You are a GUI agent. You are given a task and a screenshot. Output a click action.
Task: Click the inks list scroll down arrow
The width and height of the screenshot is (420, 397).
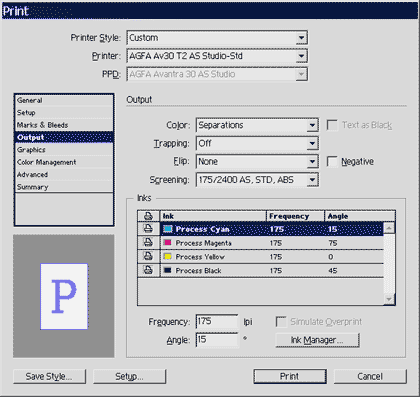[389, 299]
